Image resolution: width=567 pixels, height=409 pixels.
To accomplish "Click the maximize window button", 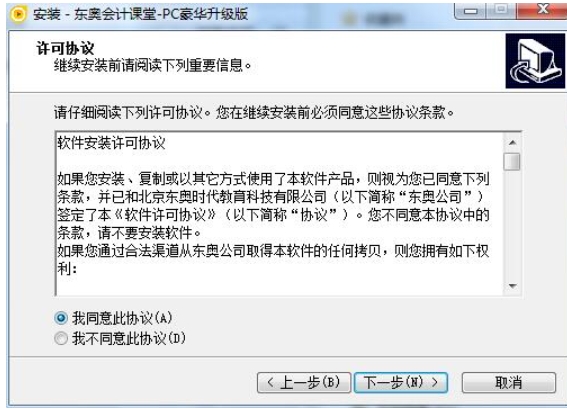I will click(501, 10).
